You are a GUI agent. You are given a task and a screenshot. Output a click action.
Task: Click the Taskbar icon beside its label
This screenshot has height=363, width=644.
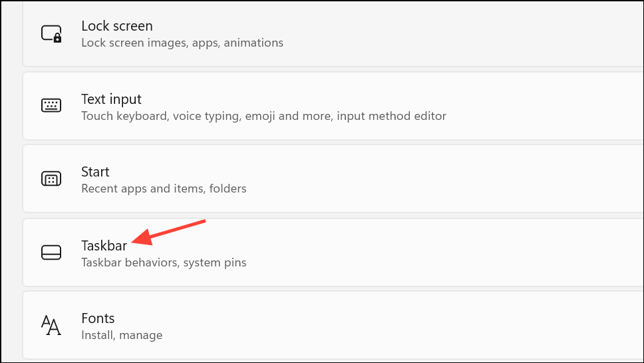(51, 252)
